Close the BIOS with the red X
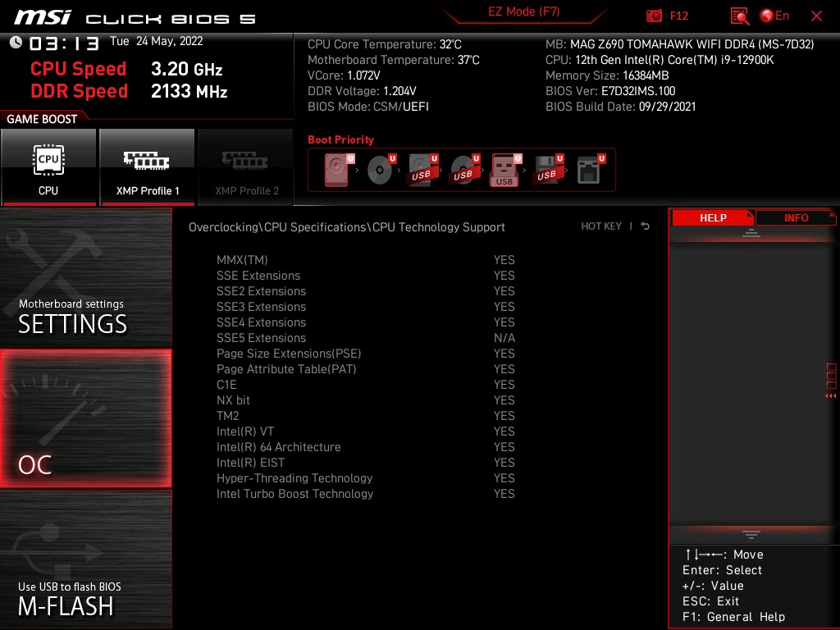Screen dimensions: 840x630 (816, 16)
